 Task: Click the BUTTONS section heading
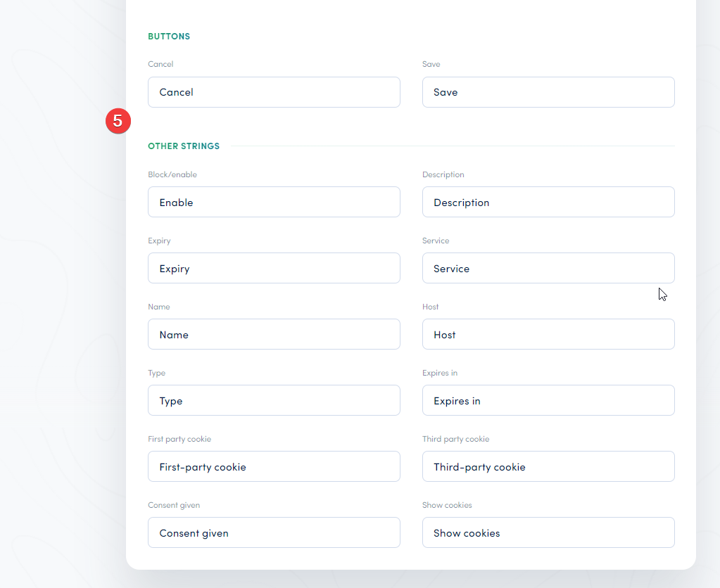[169, 36]
